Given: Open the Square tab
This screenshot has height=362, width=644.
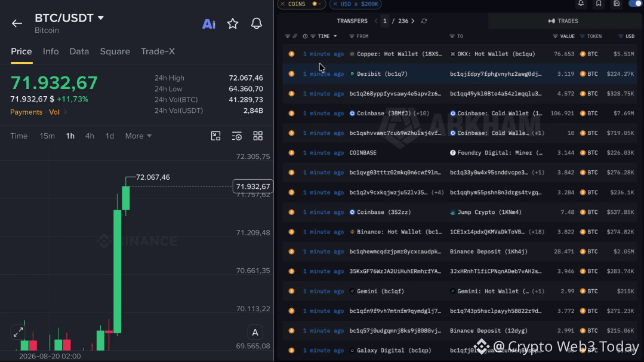Looking at the screenshot, I should [115, 51].
